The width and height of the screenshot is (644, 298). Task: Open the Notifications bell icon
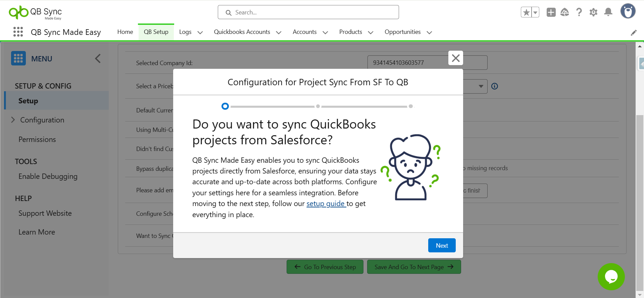pos(608,12)
